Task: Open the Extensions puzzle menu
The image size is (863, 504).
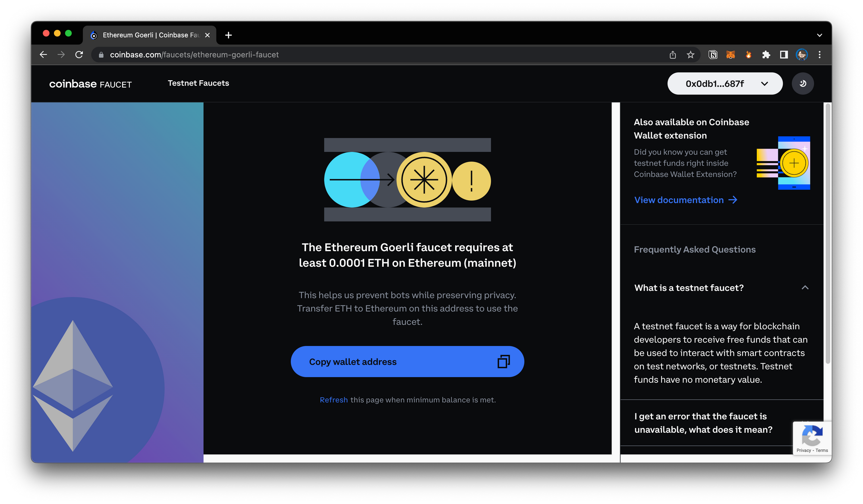Action: 766,55
